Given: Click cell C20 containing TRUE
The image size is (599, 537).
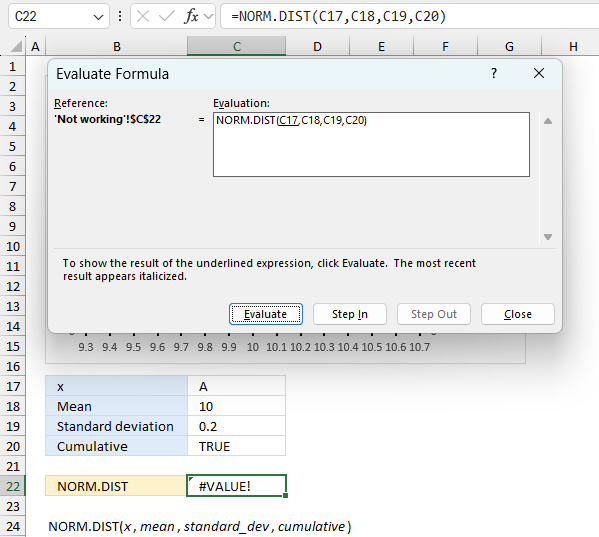Looking at the screenshot, I should (x=236, y=446).
